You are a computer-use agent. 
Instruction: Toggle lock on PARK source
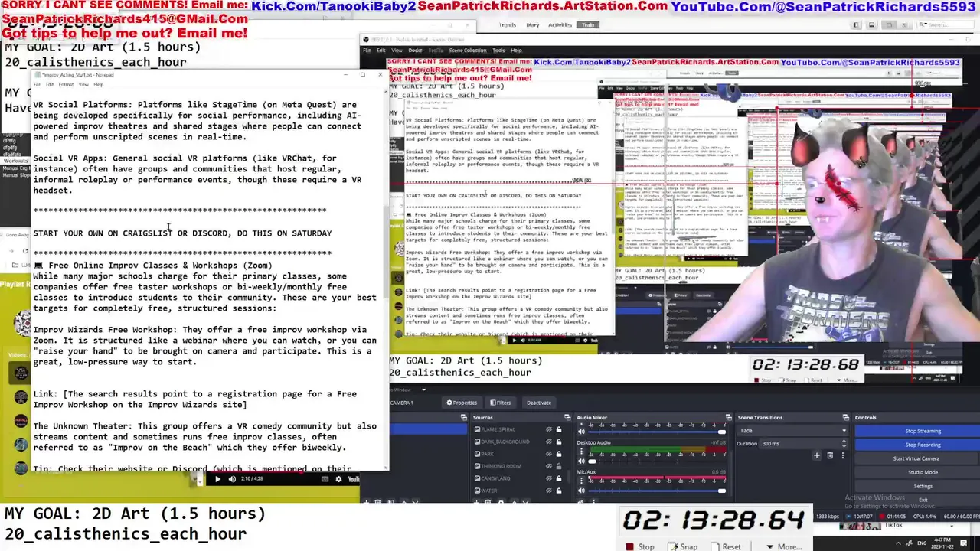point(559,454)
